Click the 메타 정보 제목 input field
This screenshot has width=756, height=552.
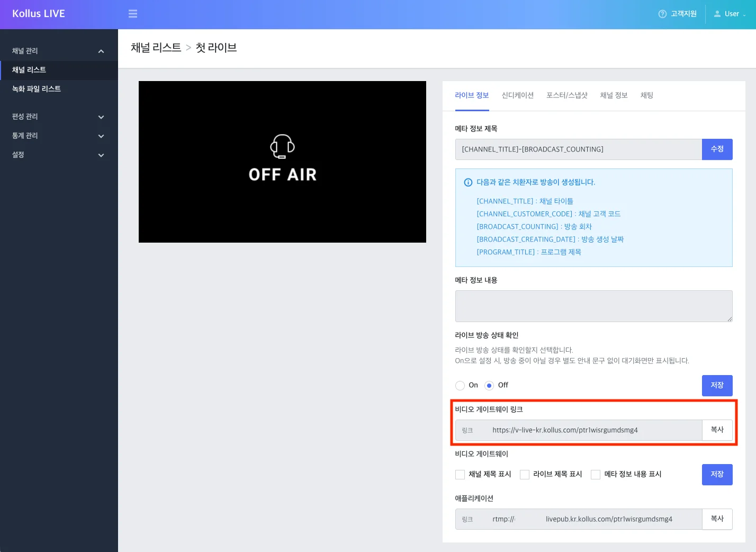(x=579, y=149)
